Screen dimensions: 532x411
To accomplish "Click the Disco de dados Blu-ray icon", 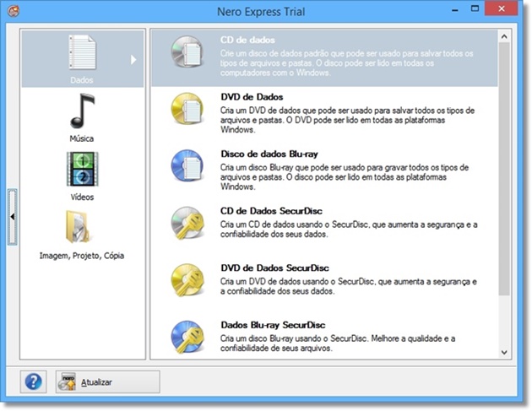I will (x=187, y=165).
